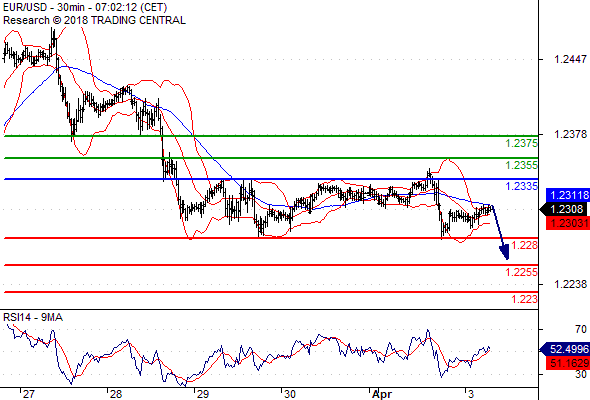The height and width of the screenshot is (400, 590).
Task: Click the red 51.1629 RSI average tag
Action: pyautogui.click(x=568, y=363)
